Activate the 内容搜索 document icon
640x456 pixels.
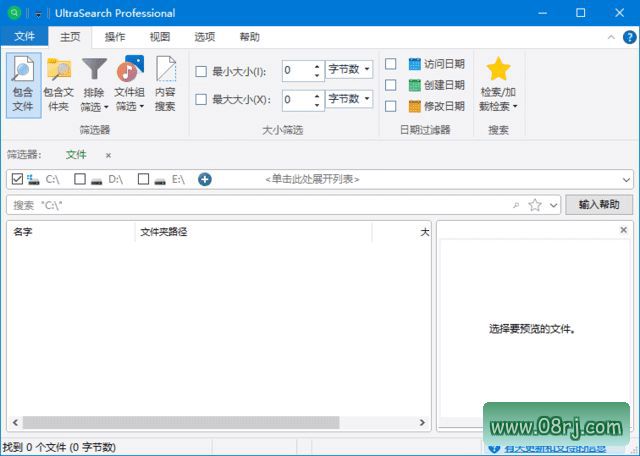pos(166,69)
